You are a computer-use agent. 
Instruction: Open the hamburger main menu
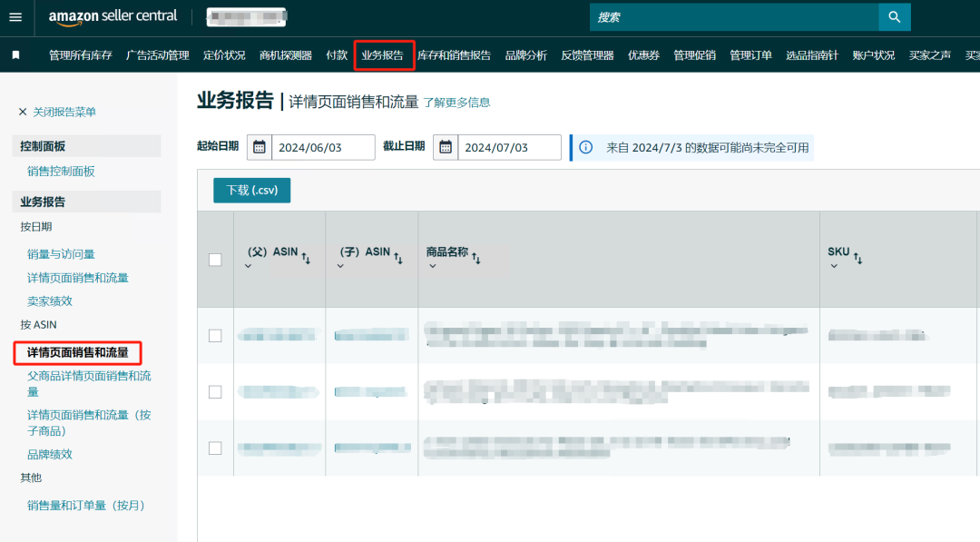click(x=15, y=17)
